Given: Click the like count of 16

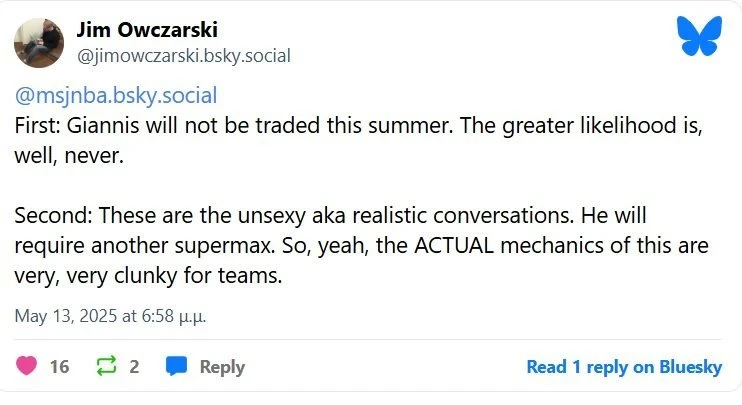Looking at the screenshot, I should [x=59, y=367].
